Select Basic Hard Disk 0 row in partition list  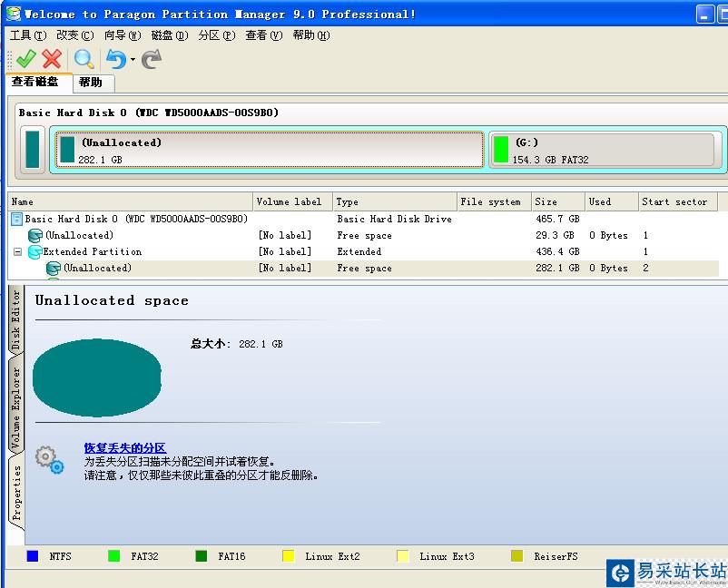tap(363, 219)
